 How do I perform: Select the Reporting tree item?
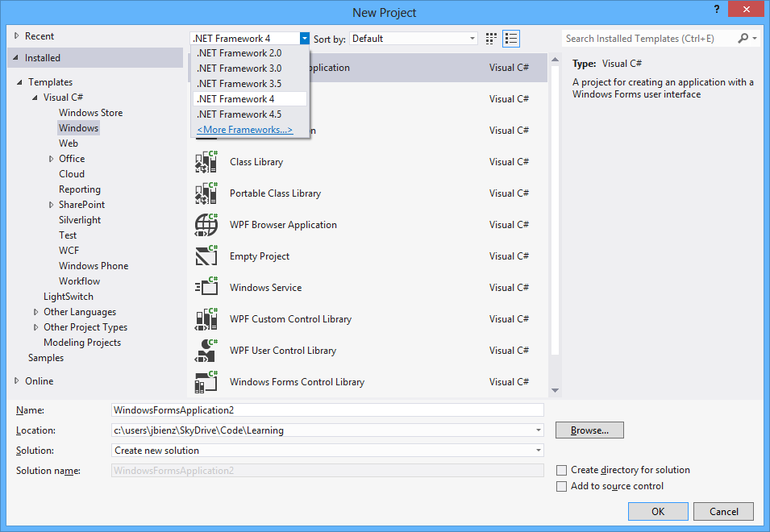[x=80, y=189]
